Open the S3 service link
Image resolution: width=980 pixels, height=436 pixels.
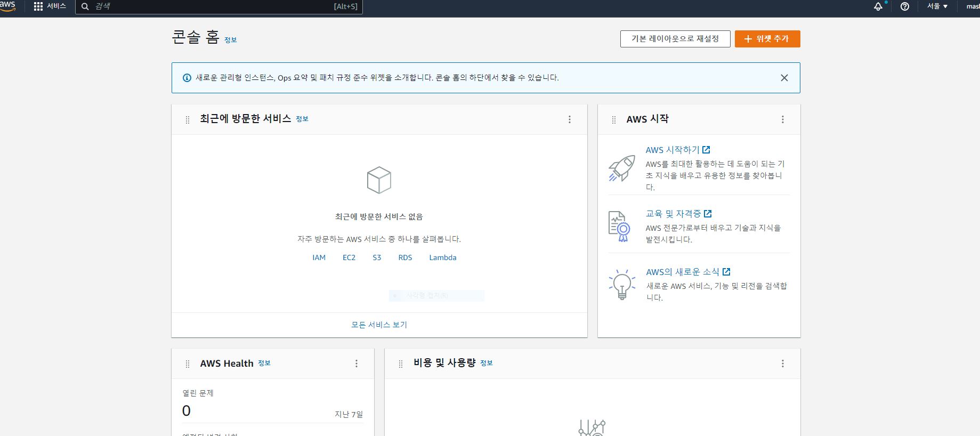(x=377, y=257)
